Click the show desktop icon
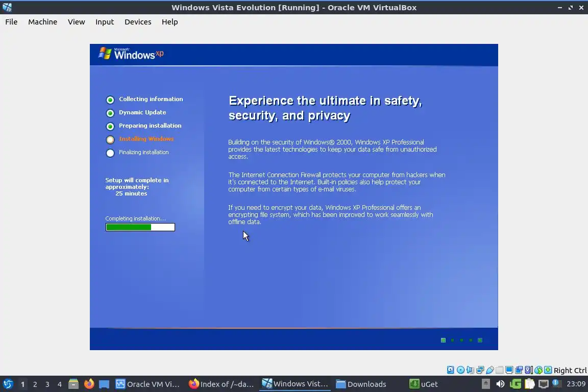Viewport: 588px width, 392px height. (x=104, y=384)
